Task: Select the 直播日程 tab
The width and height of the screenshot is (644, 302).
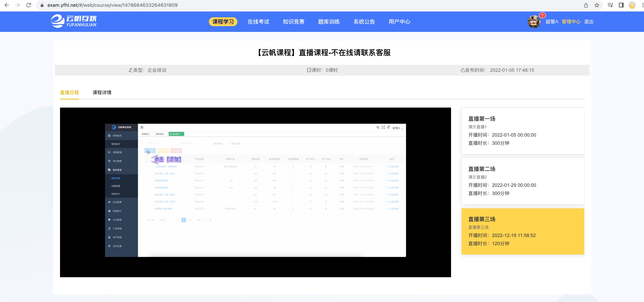Action: [69, 93]
